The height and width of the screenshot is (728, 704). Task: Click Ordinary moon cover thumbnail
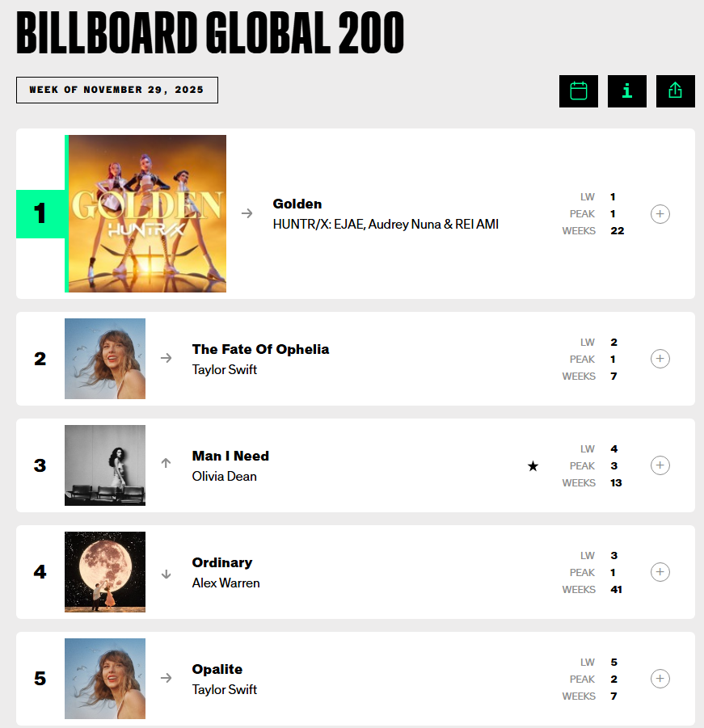tap(105, 572)
